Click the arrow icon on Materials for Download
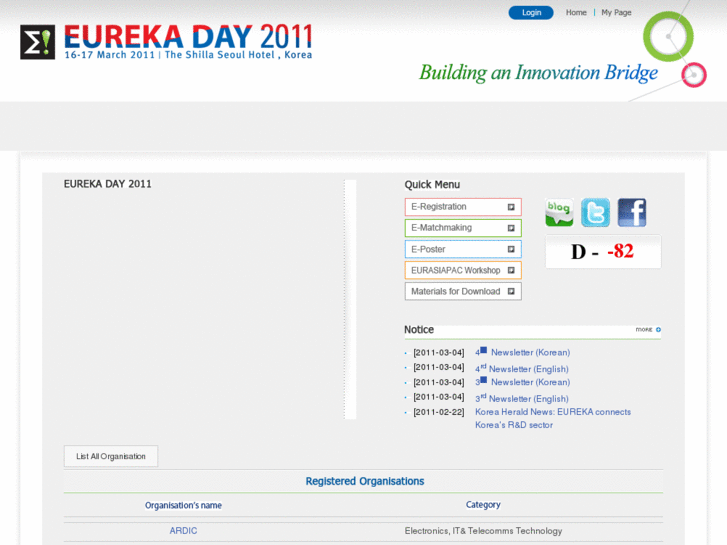Viewport: 727px width, 545px height. (511, 291)
